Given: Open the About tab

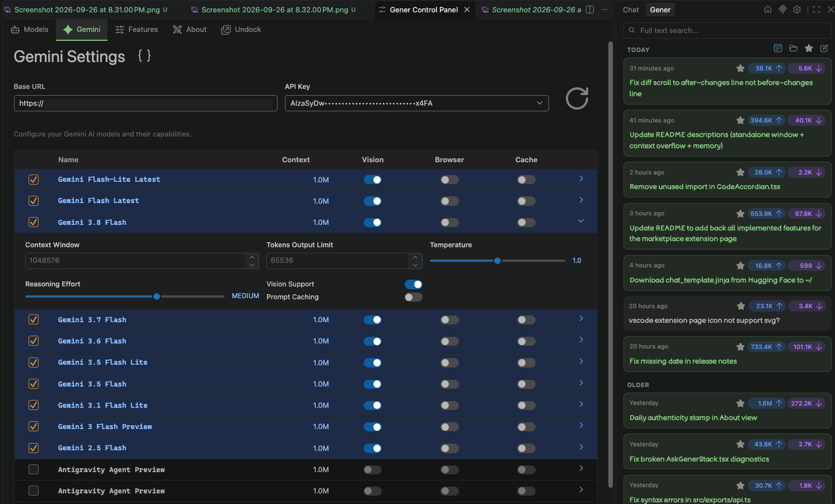Looking at the screenshot, I should click(190, 29).
